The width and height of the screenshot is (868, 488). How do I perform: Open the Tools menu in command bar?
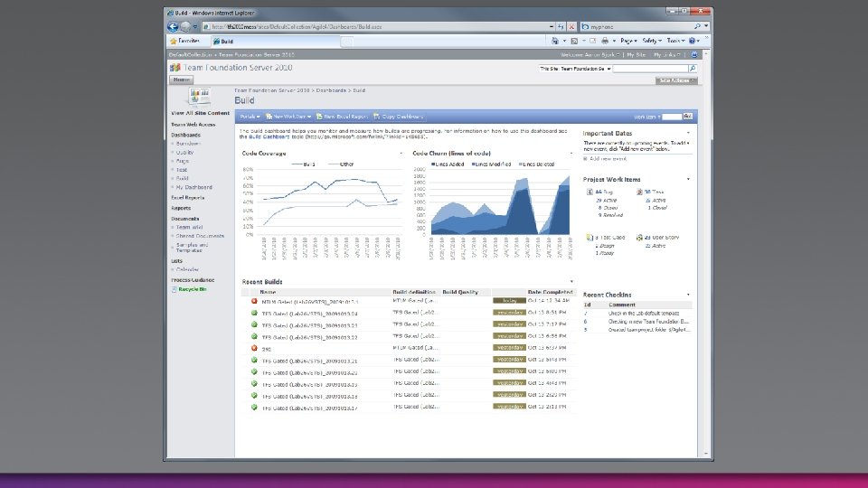[675, 41]
